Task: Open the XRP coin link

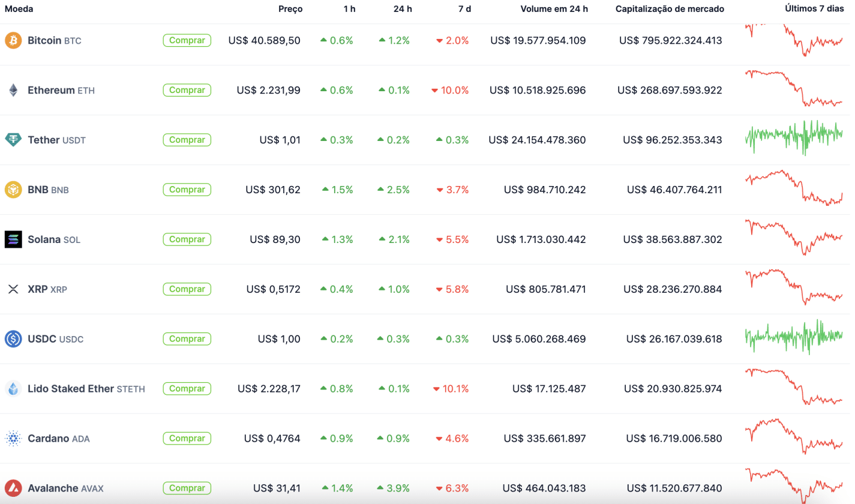Action: [x=47, y=289]
